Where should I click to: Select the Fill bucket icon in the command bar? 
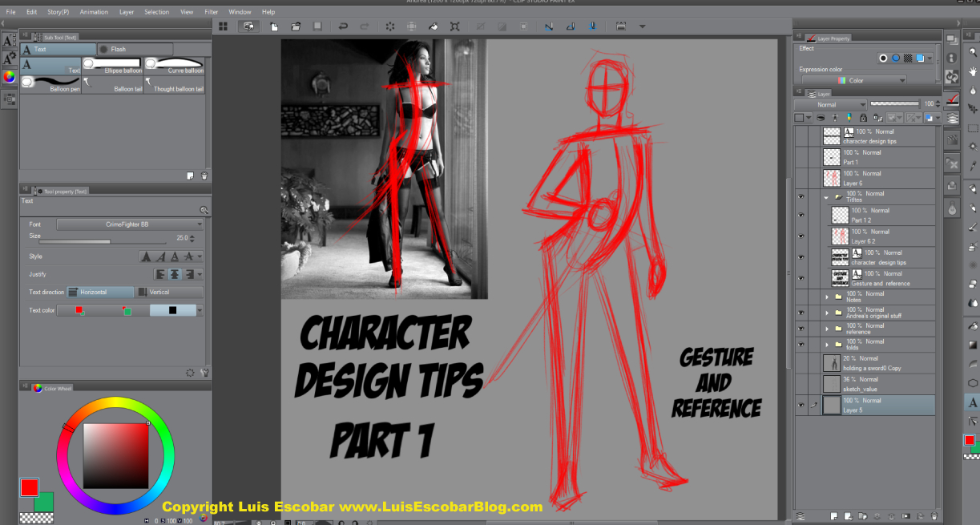tap(434, 26)
